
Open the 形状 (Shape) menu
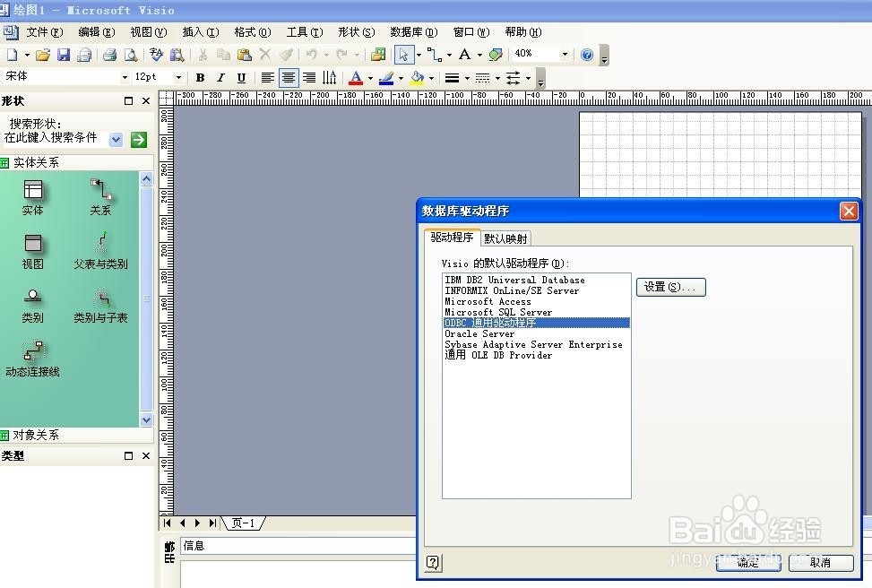coord(356,31)
